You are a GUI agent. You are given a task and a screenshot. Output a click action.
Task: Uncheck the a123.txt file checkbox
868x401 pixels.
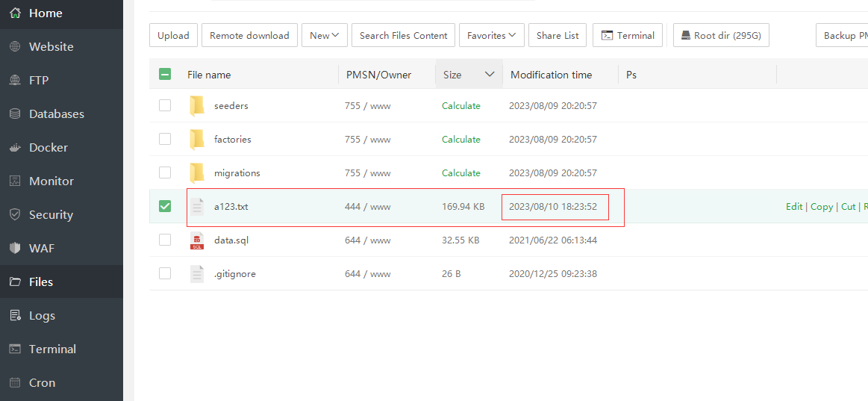pyautogui.click(x=165, y=206)
